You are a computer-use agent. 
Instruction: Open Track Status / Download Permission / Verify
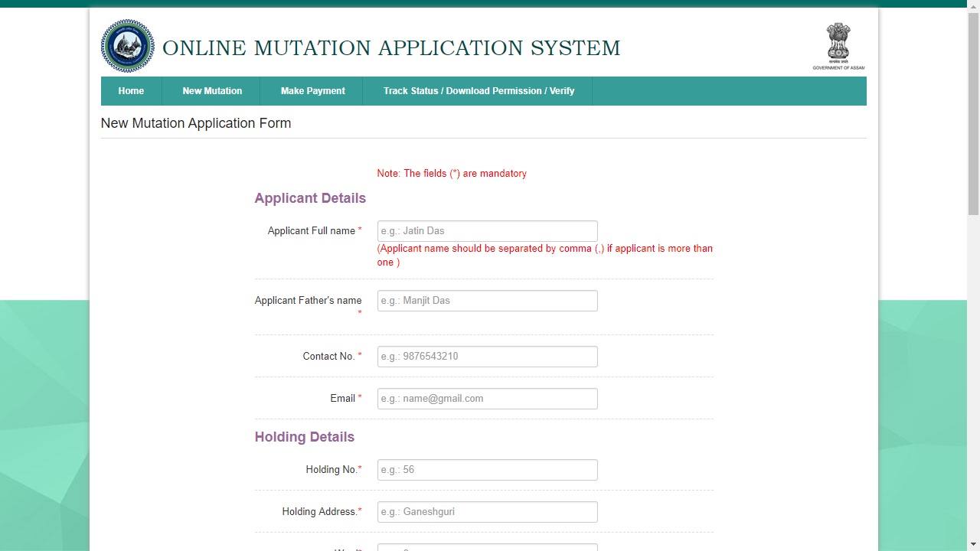click(x=479, y=91)
